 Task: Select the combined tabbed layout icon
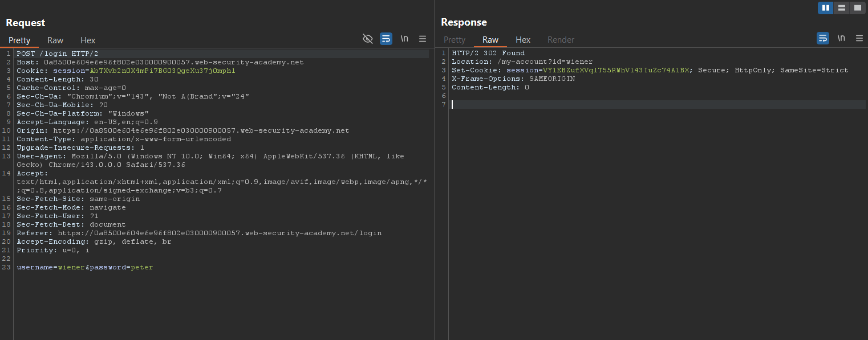click(857, 8)
